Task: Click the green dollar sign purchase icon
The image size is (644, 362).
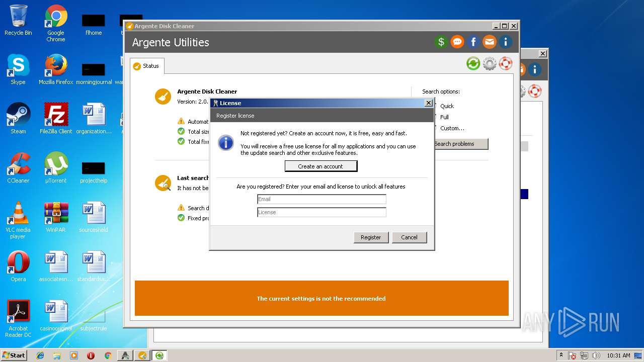Action: pyautogui.click(x=441, y=42)
